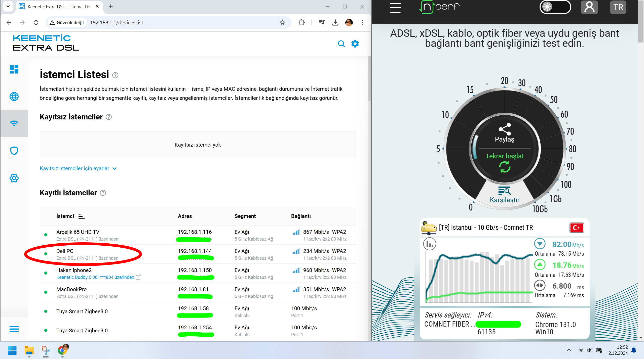Click 960 Mbit/s WPA2 connection value
The image size is (644, 359).
(x=324, y=270)
